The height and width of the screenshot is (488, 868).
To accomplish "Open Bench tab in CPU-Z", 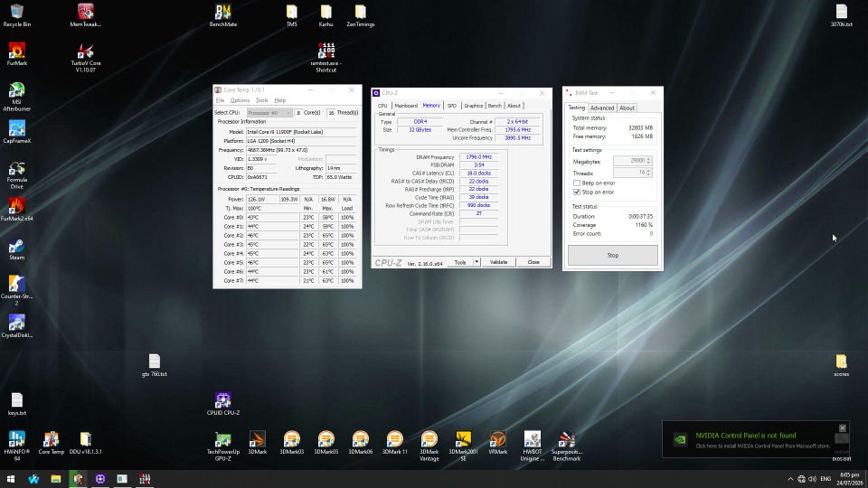I will (x=495, y=105).
